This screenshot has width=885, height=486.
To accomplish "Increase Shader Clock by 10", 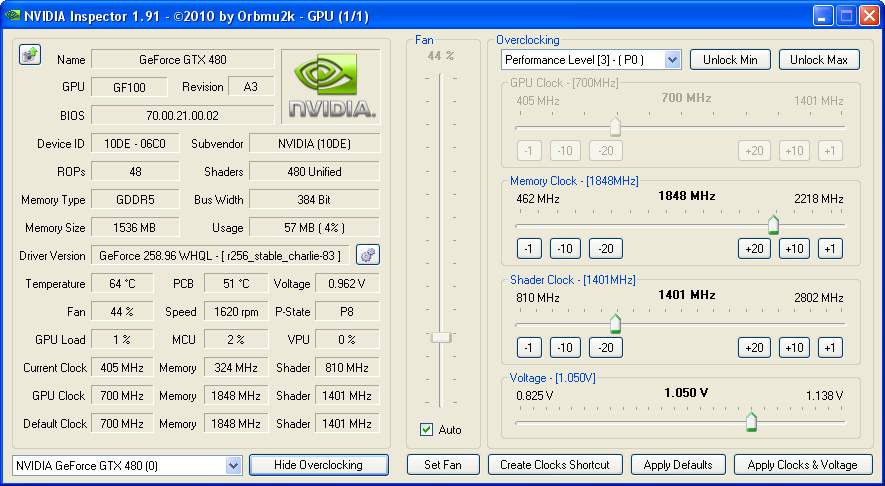I will click(794, 348).
